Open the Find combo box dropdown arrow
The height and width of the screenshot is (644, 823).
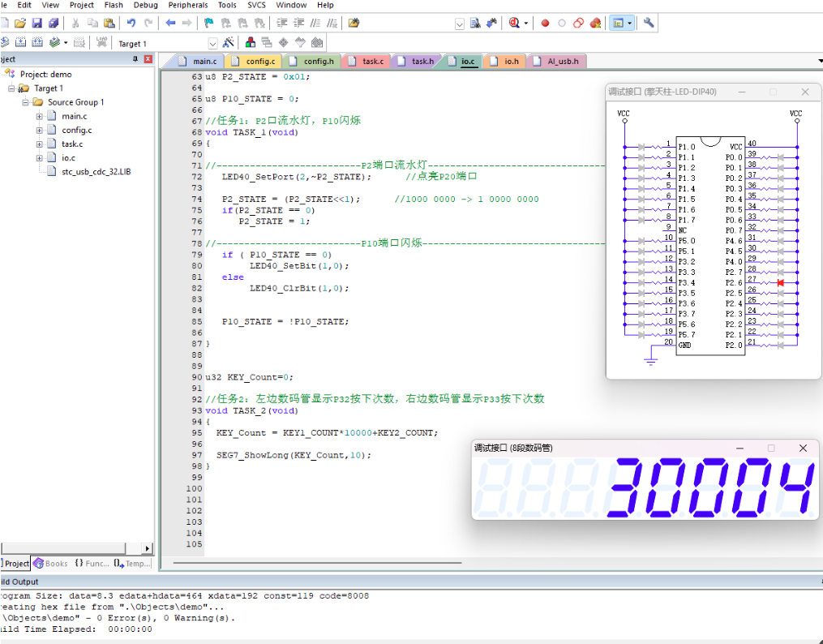[459, 24]
